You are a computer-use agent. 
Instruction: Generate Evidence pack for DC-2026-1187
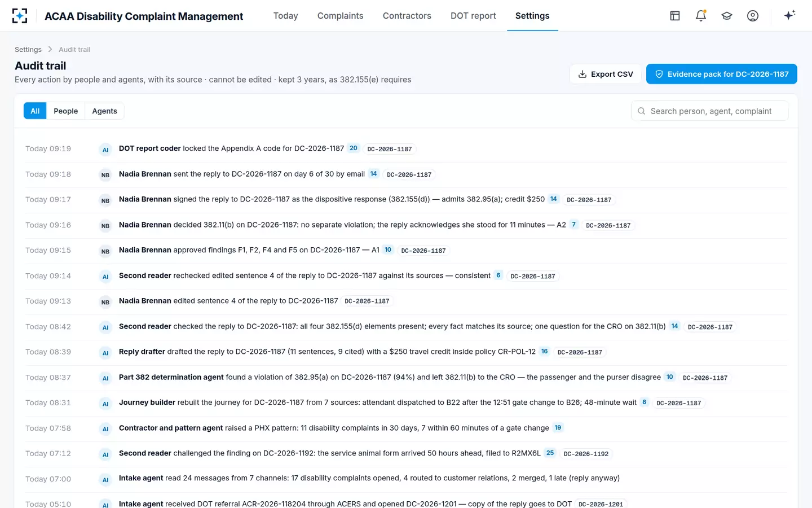coord(722,74)
